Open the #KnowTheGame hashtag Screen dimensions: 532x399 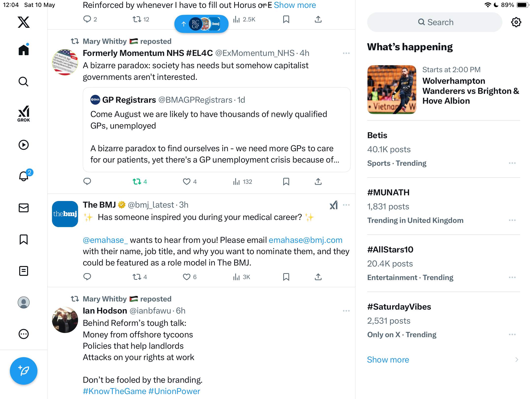(x=115, y=391)
